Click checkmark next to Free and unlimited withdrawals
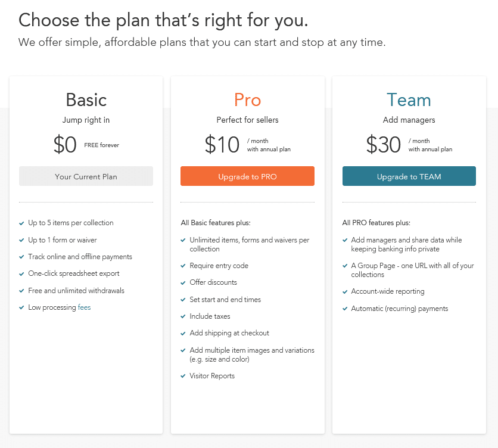Image resolution: width=498 pixels, height=448 pixels. [x=21, y=291]
